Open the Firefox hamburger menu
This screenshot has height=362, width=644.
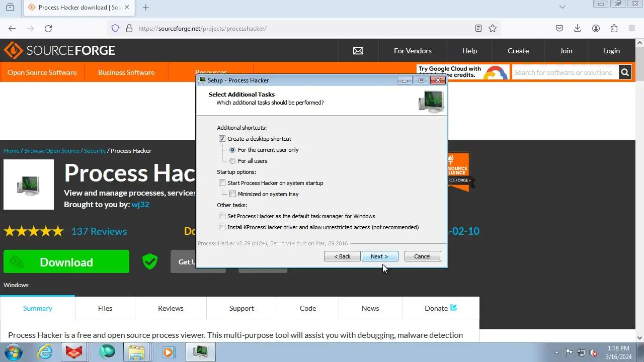632,29
